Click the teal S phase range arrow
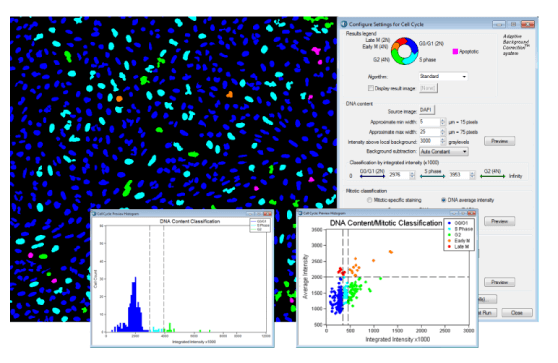Viewport: 558px width, 363px height. pyautogui.click(x=432, y=176)
